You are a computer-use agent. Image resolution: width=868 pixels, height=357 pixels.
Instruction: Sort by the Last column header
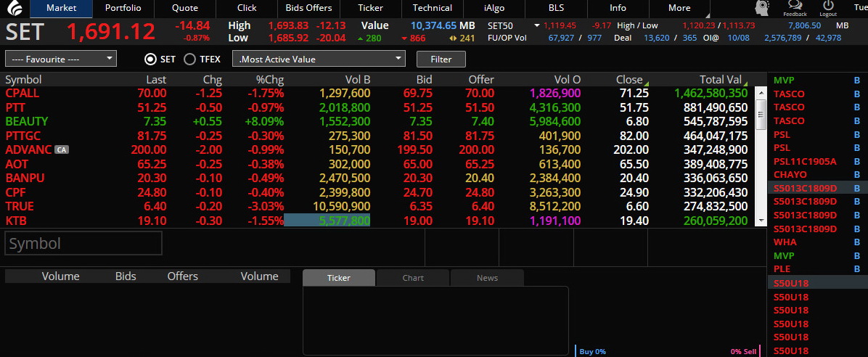[156, 80]
